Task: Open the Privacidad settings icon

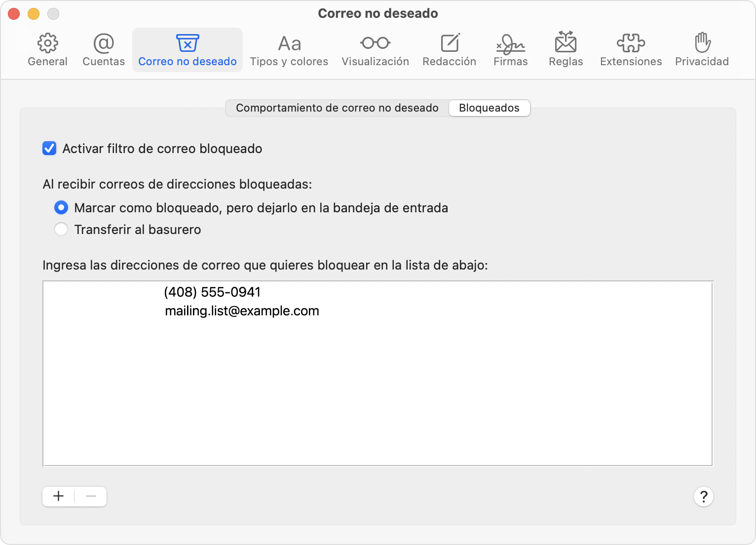Action: [x=702, y=48]
